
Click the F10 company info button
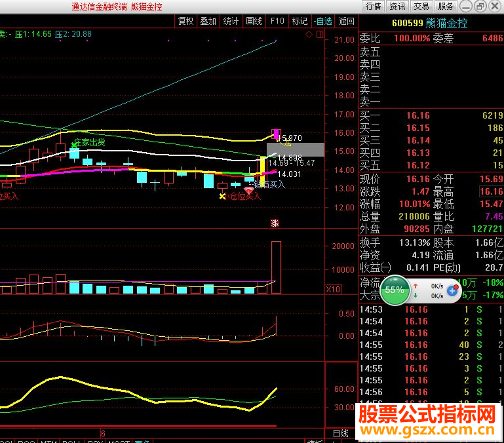[x=277, y=21]
